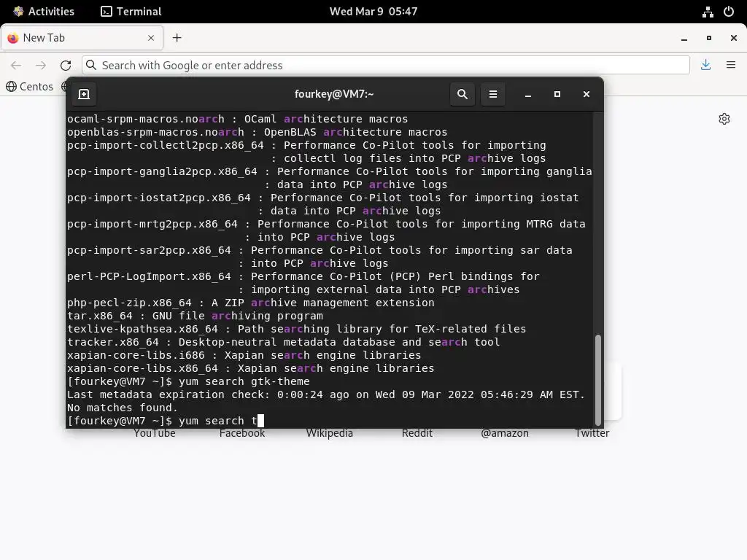
Task: Click the terminal title fourkey@VM7:~
Action: tap(334, 94)
